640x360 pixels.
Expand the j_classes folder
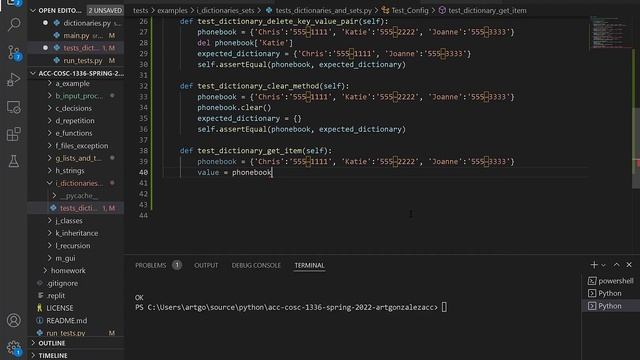click(x=76, y=220)
